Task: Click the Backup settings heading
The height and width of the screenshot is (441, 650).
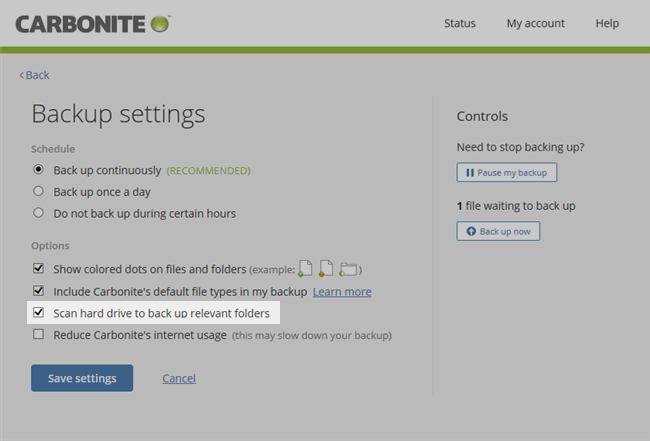Action: 119,114
